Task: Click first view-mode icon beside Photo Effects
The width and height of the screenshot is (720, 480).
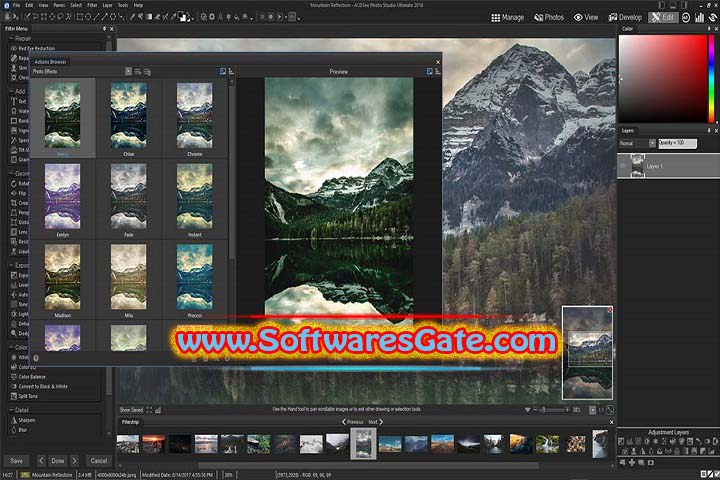Action: click(137, 72)
